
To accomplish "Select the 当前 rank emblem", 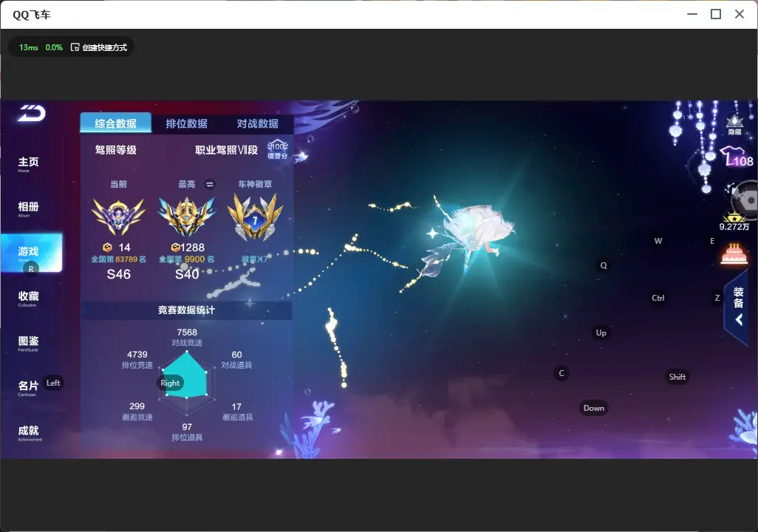I will pos(118,216).
